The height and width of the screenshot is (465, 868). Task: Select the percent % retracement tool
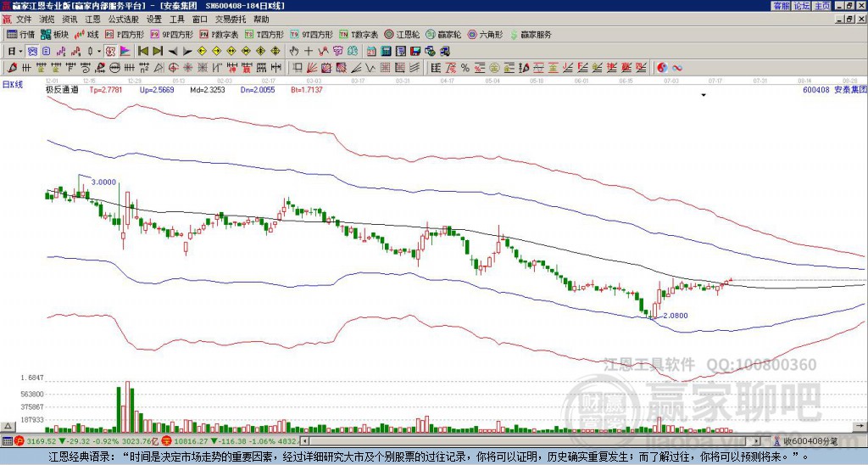coord(465,68)
